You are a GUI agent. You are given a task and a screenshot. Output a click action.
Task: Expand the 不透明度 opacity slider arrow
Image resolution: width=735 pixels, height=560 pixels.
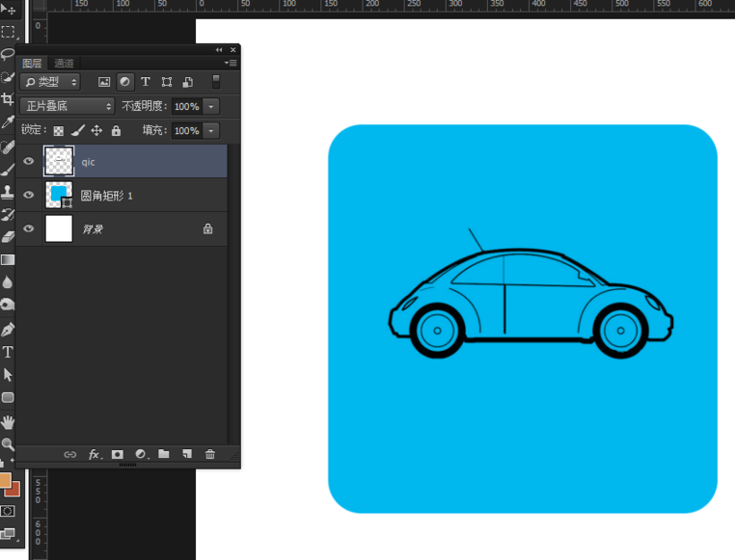211,106
